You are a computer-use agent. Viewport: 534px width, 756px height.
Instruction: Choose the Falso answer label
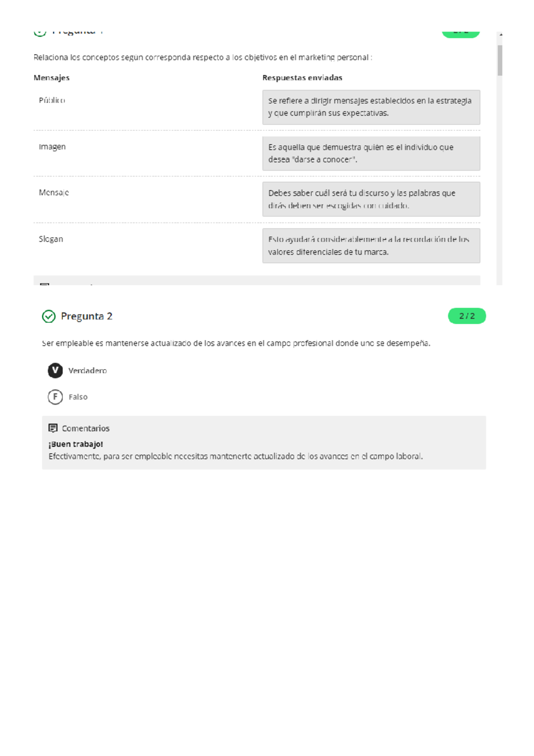[x=78, y=397]
